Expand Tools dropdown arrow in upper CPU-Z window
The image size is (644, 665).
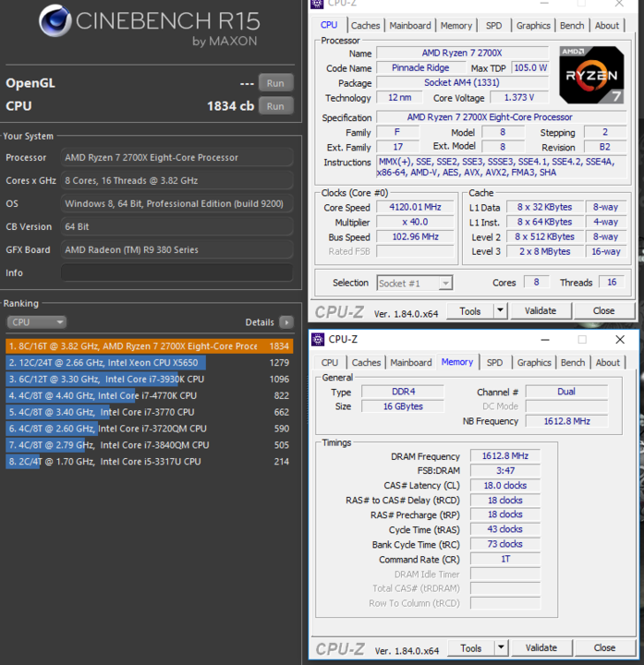[x=501, y=311]
